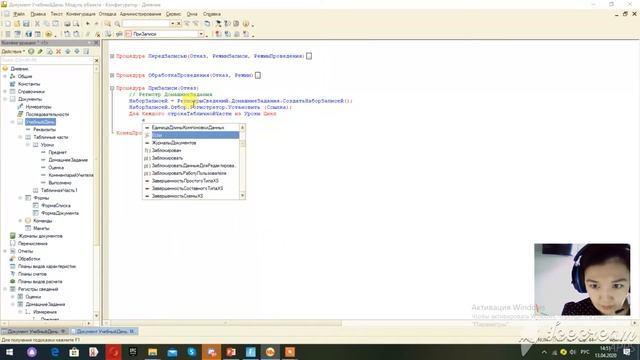Open the Файл menu
Screen dimensions: 640x360
(19, 14)
